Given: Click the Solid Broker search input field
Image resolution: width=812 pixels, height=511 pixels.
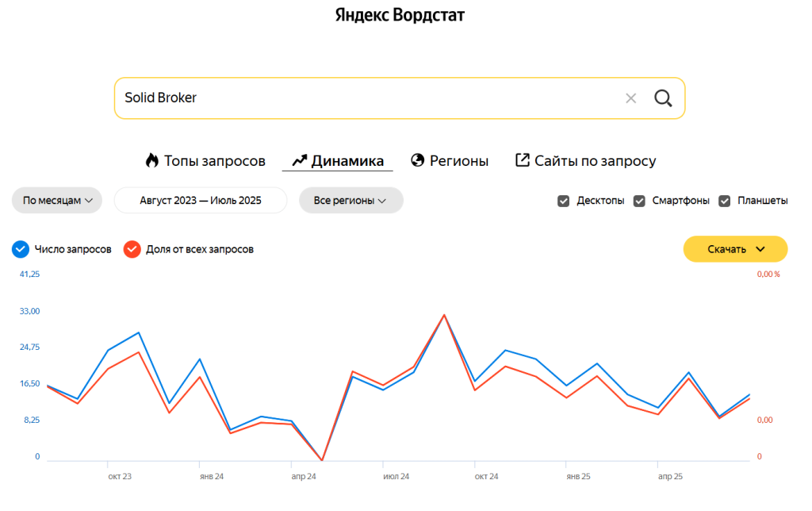Looking at the screenshot, I should click(x=365, y=98).
